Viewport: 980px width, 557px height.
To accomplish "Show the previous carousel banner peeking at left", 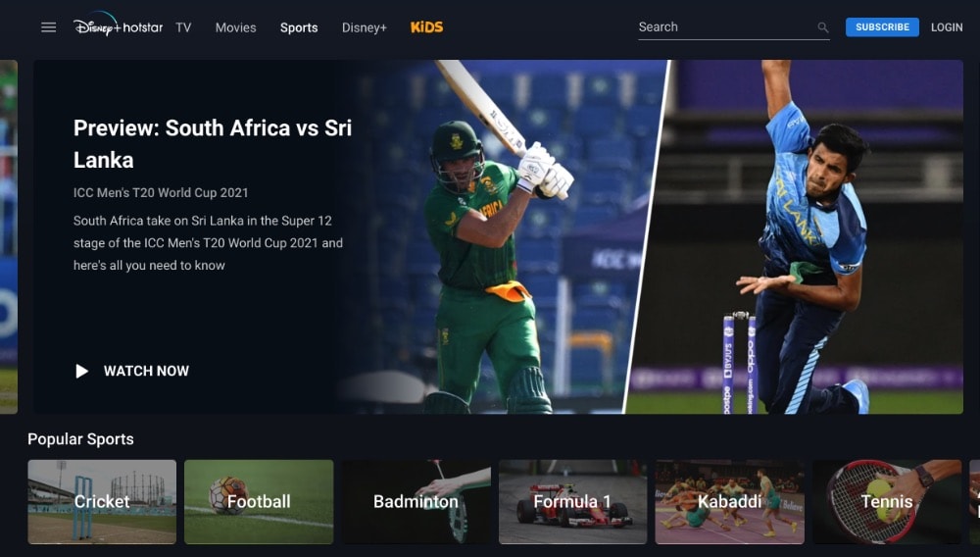I will tap(8, 237).
